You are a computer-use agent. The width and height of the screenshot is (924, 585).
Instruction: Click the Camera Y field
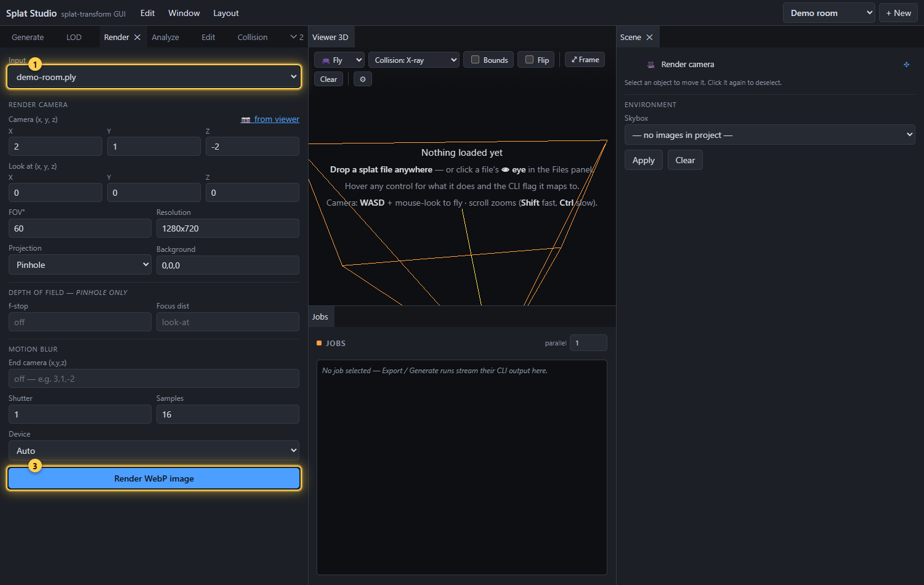154,147
